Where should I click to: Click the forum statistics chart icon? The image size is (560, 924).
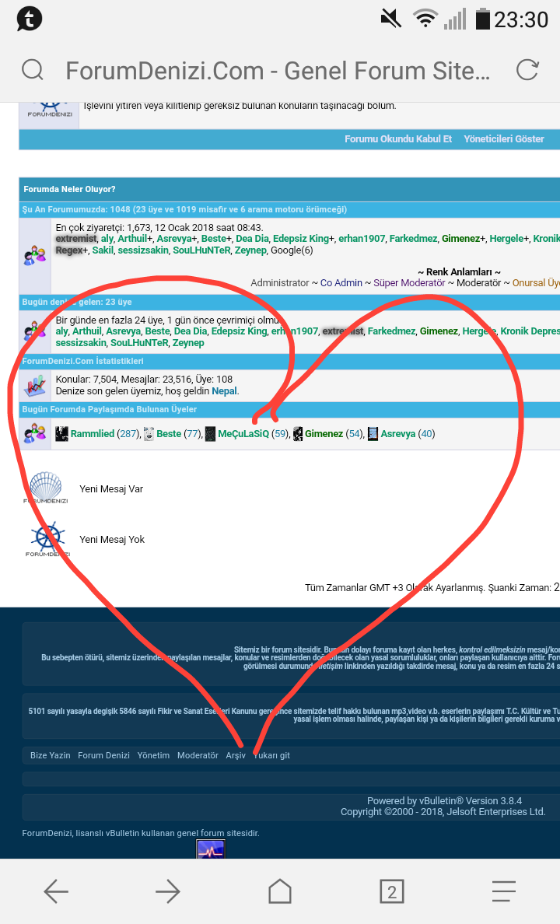click(35, 386)
